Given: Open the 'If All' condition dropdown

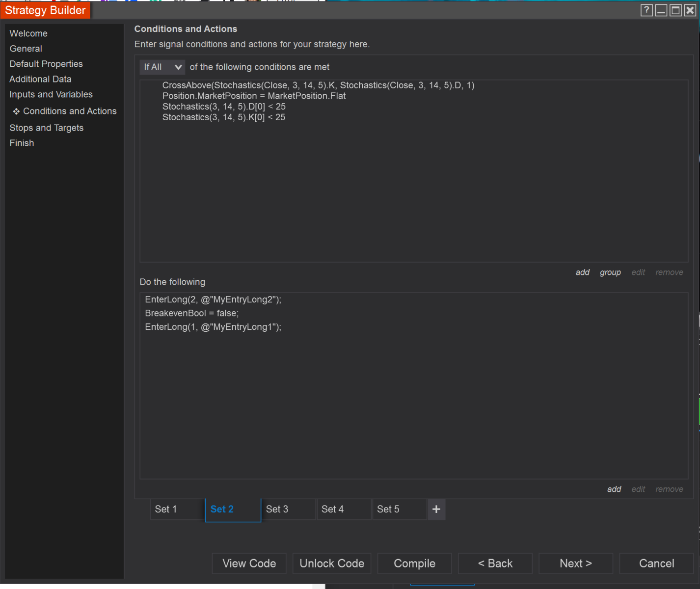Looking at the screenshot, I should (x=162, y=67).
